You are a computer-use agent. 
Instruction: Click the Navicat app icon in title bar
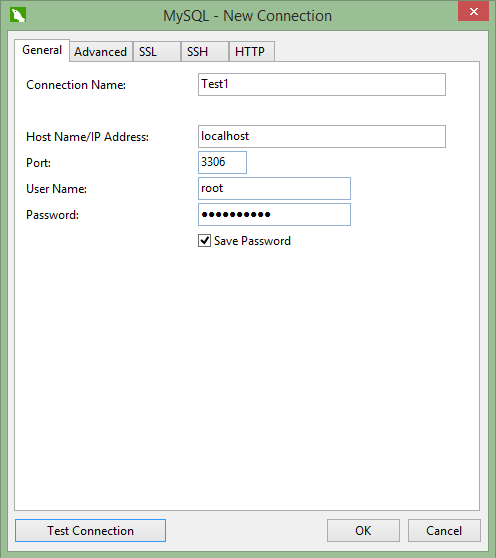(18, 15)
